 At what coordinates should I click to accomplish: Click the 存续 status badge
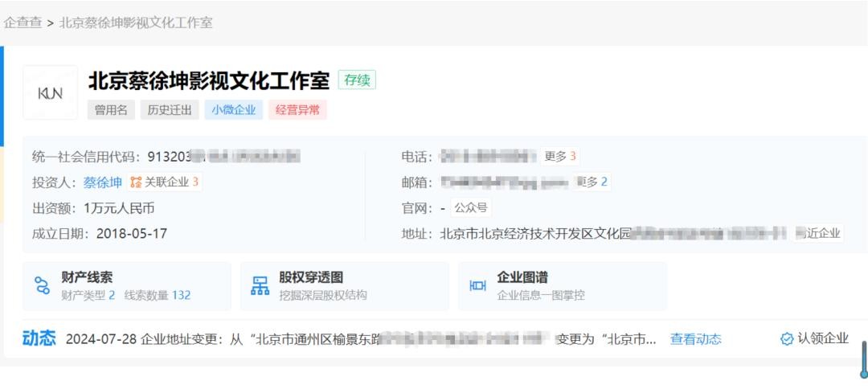tap(357, 80)
